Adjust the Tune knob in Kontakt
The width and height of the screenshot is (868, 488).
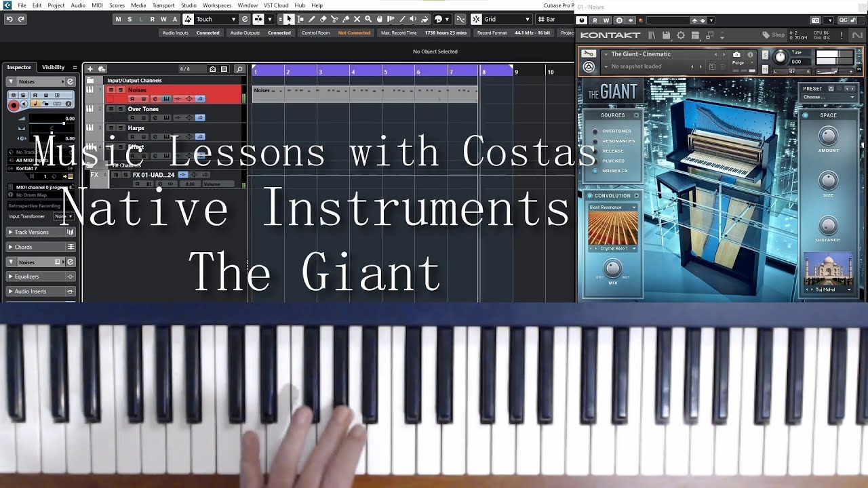pyautogui.click(x=781, y=58)
